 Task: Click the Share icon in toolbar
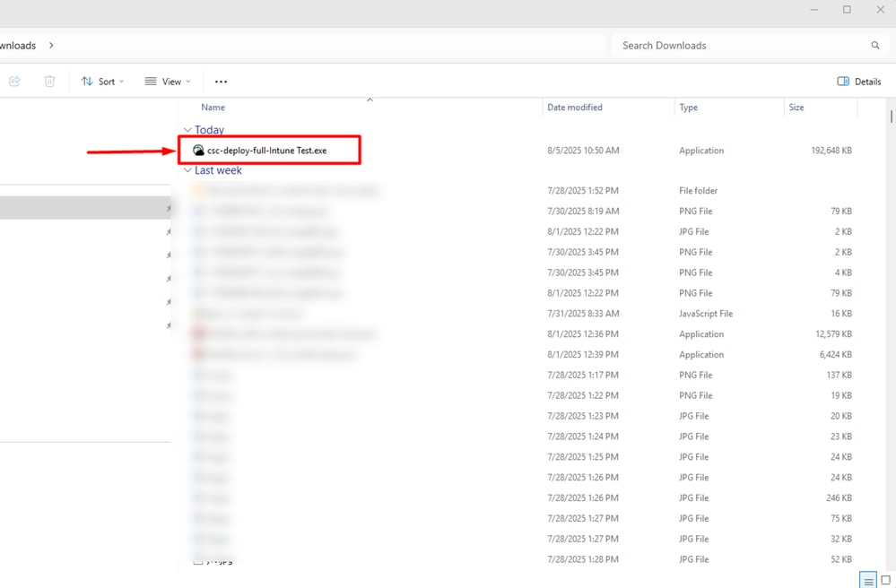(x=15, y=82)
